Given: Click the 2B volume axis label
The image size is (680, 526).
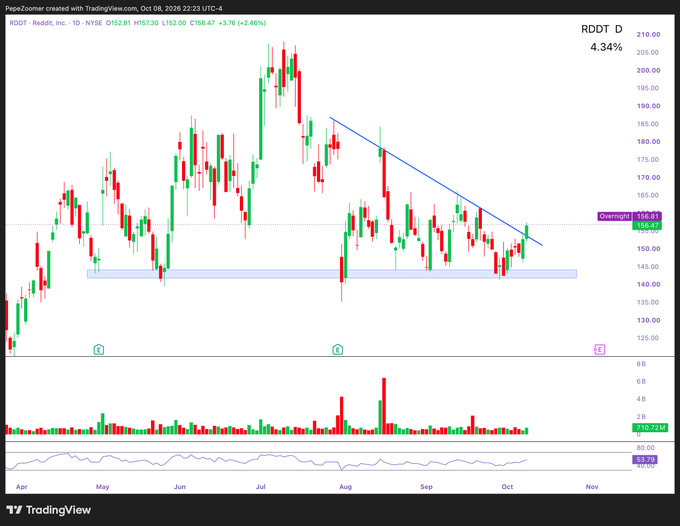Looking at the screenshot, I should (641, 416).
